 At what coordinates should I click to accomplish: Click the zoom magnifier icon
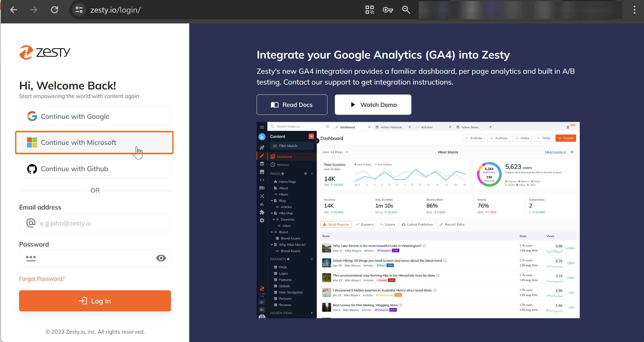406,10
